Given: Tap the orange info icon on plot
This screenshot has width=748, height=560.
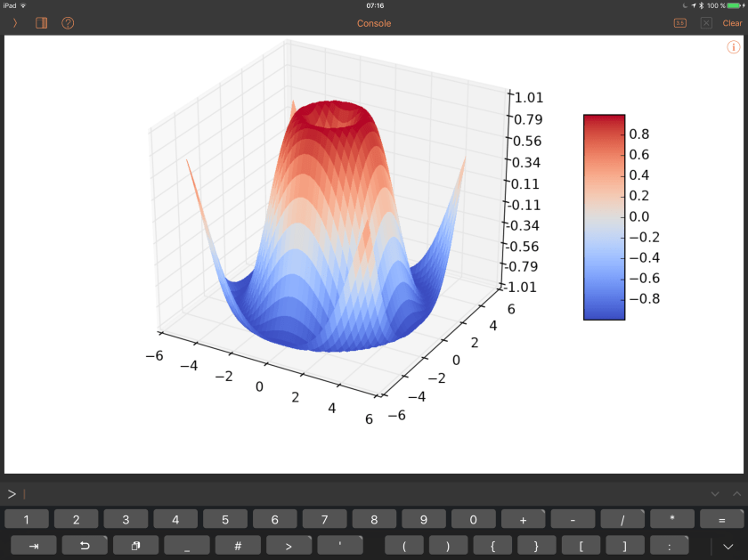Looking at the screenshot, I should [734, 47].
